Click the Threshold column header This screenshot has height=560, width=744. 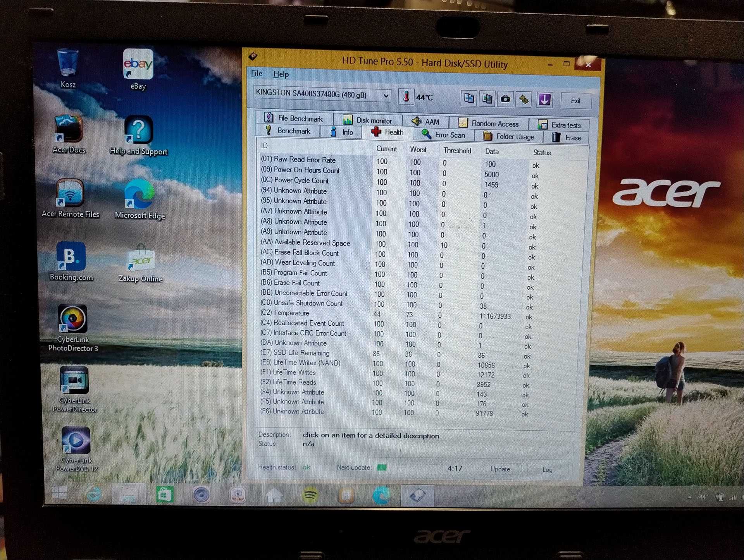(x=457, y=150)
